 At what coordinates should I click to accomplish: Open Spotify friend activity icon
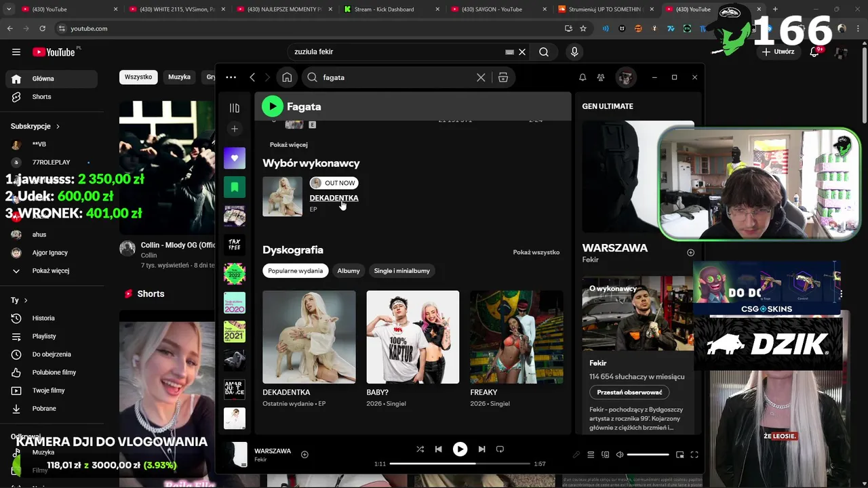tap(601, 77)
